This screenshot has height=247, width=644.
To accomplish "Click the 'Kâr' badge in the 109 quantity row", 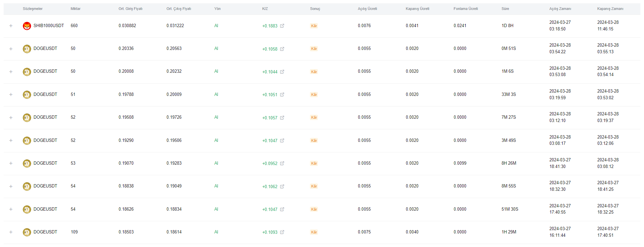I will pos(314,232).
